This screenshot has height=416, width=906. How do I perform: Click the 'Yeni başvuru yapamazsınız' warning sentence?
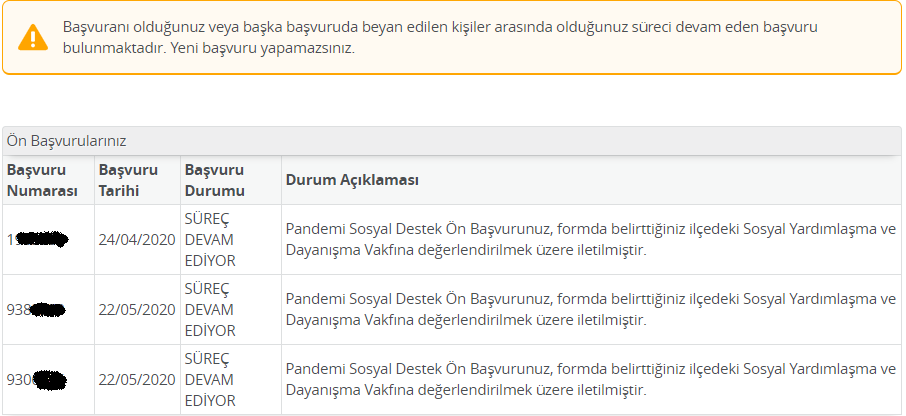click(x=262, y=49)
